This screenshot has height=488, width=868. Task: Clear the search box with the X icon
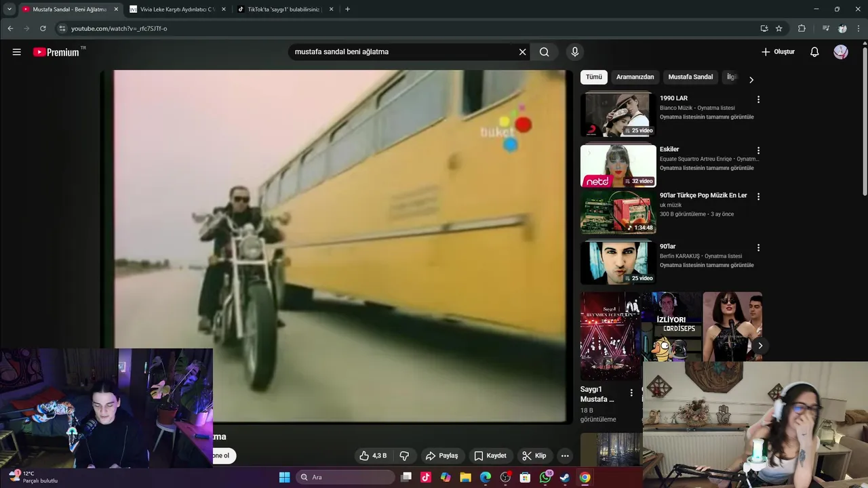click(x=522, y=52)
